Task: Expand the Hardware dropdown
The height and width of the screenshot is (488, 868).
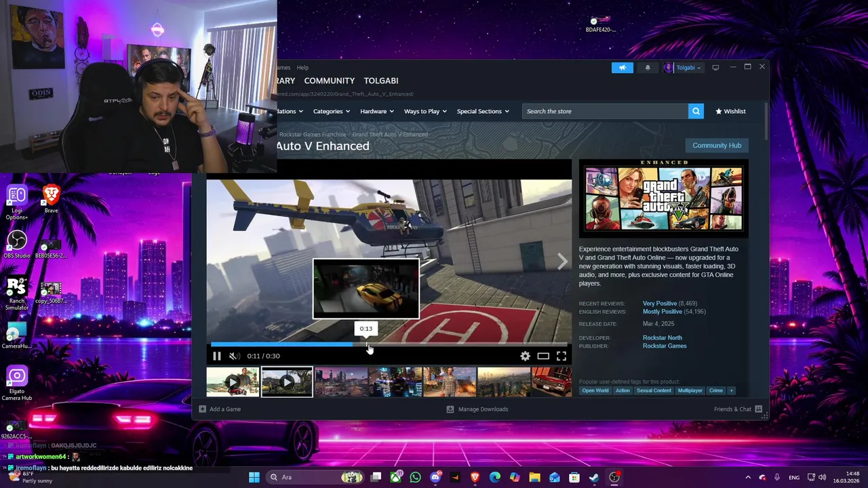Action: 377,111
